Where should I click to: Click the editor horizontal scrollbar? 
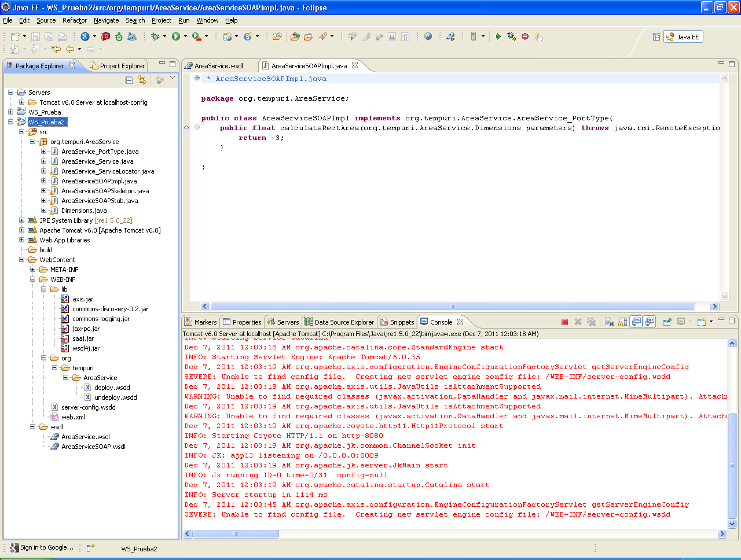click(x=452, y=307)
